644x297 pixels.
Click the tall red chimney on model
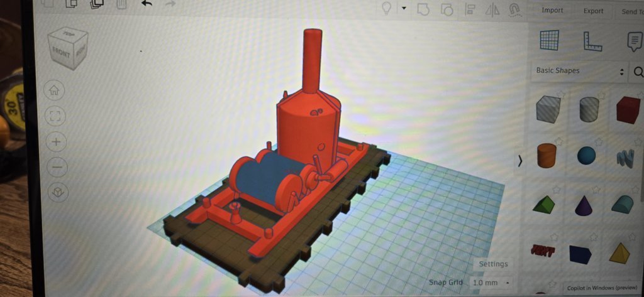click(x=312, y=61)
